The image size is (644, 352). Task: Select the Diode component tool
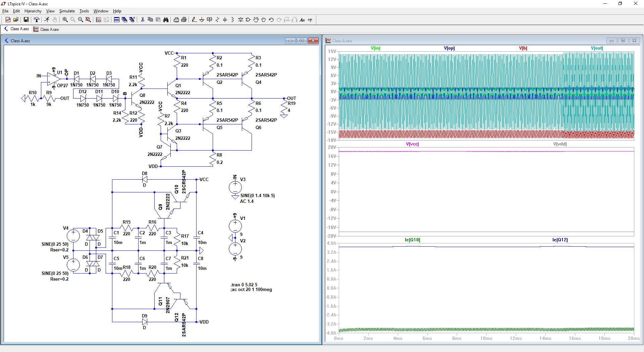tap(240, 20)
